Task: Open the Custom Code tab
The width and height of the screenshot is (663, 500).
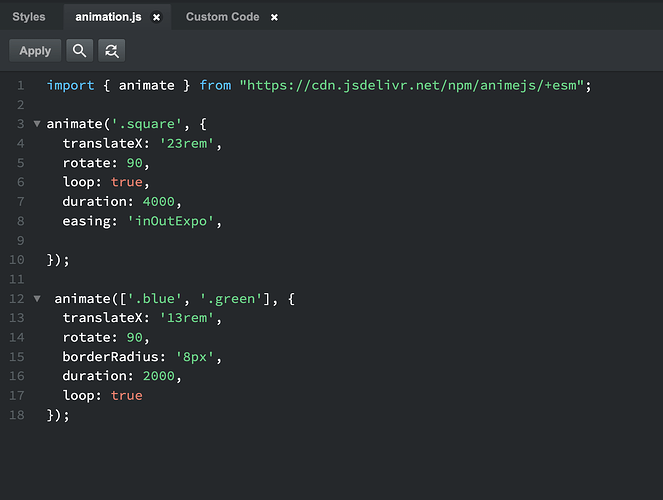Action: tap(222, 17)
